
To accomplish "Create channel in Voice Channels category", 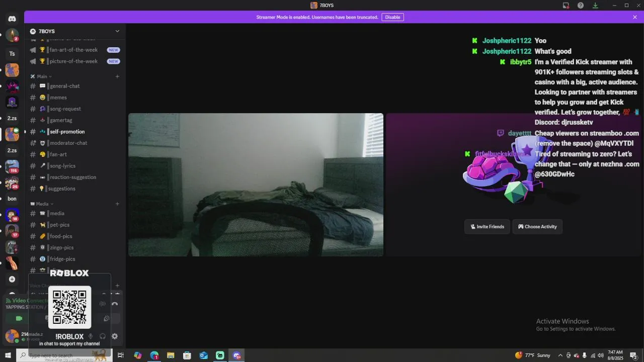I will 117,286.
